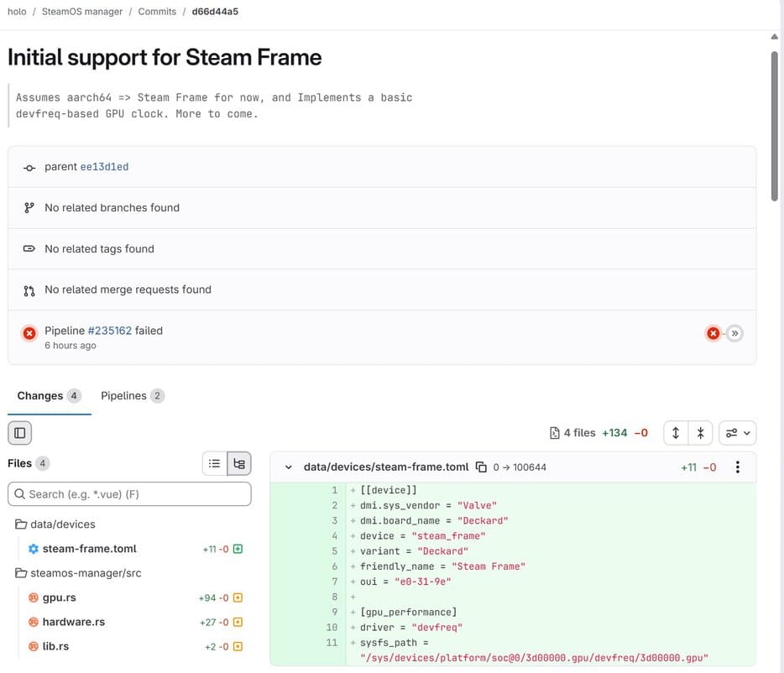Click the Files count badge 4
Image resolution: width=784 pixels, height=673 pixels.
click(43, 463)
